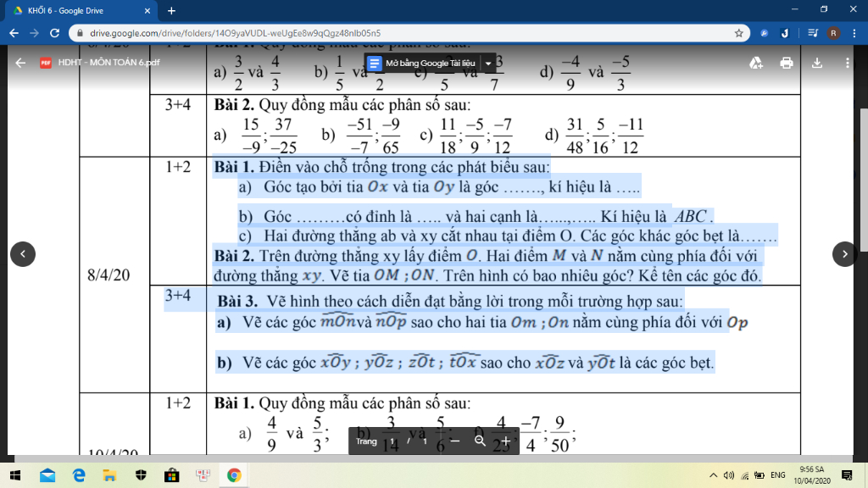The height and width of the screenshot is (488, 868).
Task: Open Windows Security shield in taskbar
Action: click(x=141, y=475)
